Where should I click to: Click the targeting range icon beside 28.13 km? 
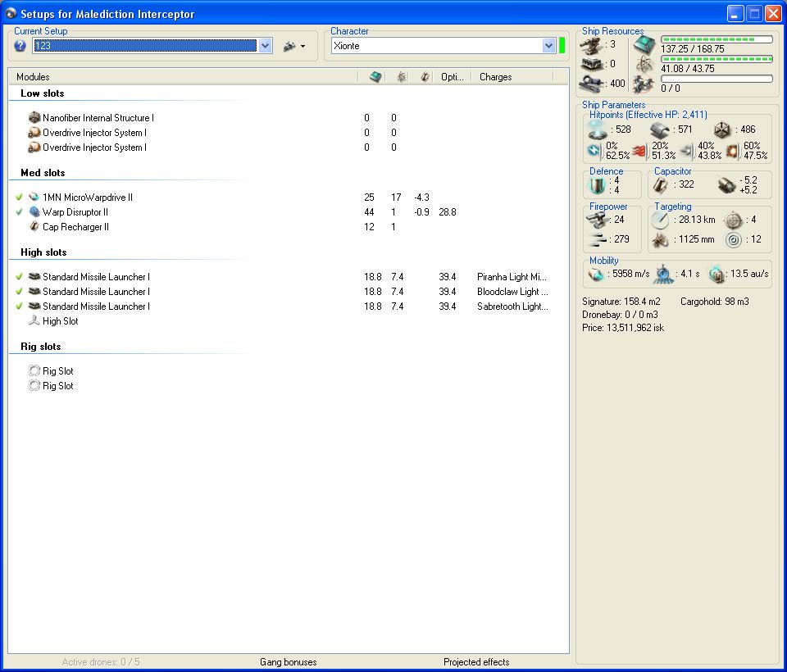tap(660, 220)
